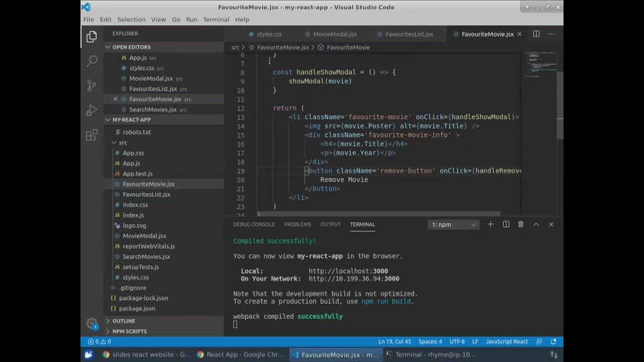
Task: Split the editor to the right
Action: (536, 34)
